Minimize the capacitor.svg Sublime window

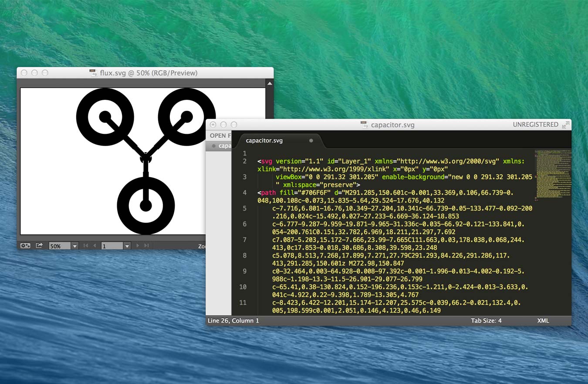click(223, 125)
